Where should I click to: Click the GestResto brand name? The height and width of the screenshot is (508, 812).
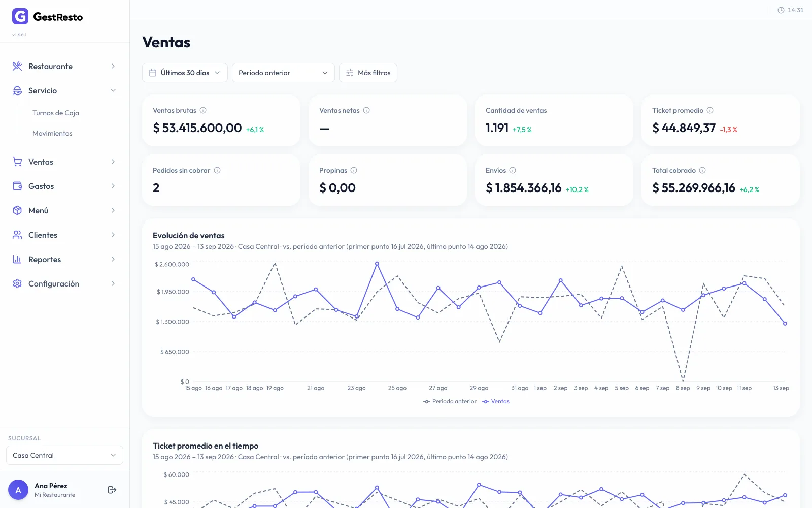pyautogui.click(x=58, y=17)
